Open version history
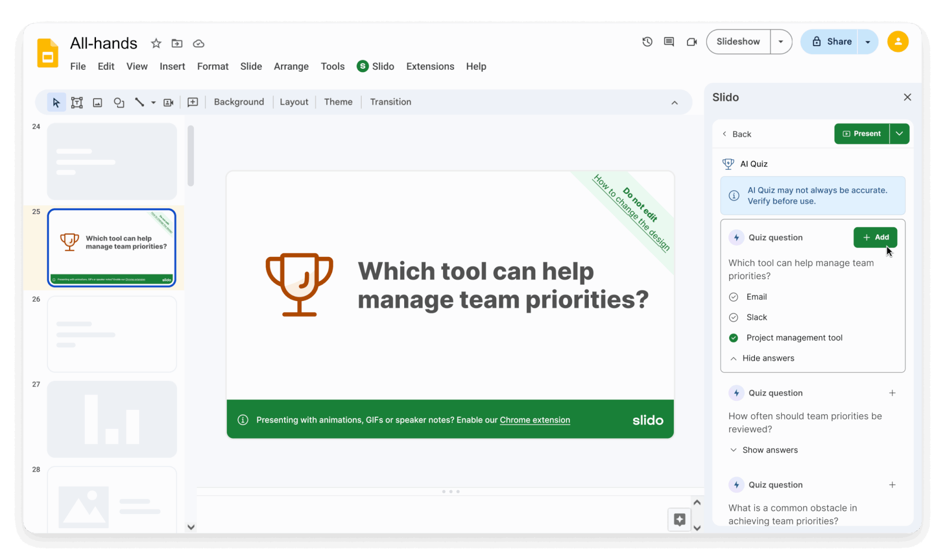 click(x=647, y=42)
